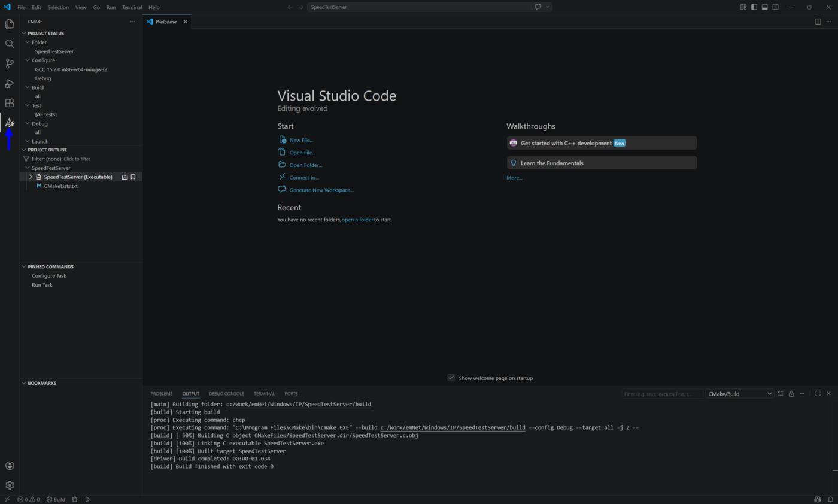The image size is (838, 504).
Task: Expand the SpeedTestServer (Executable) tree item
Action: [31, 177]
